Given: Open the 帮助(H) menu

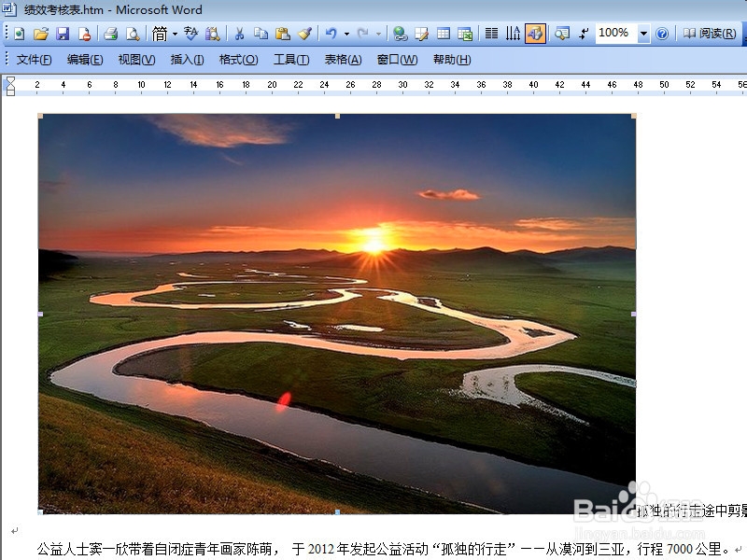Looking at the screenshot, I should point(452,60).
